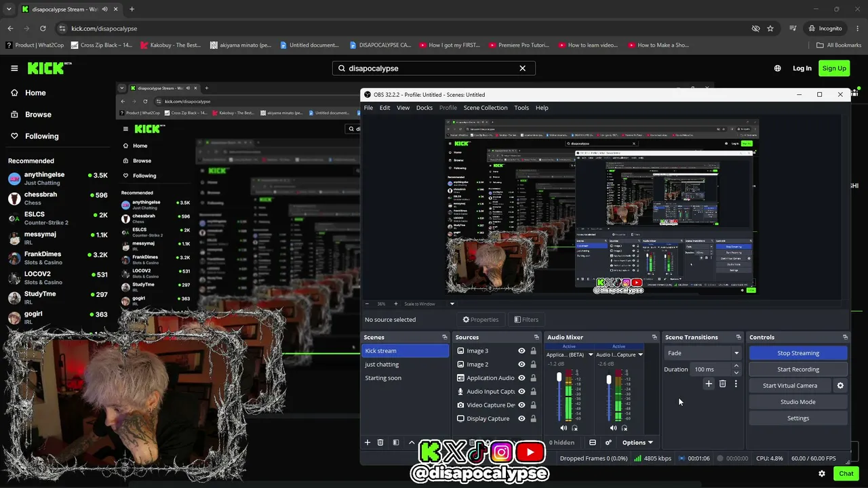Open the OBS View menu

coord(403,108)
